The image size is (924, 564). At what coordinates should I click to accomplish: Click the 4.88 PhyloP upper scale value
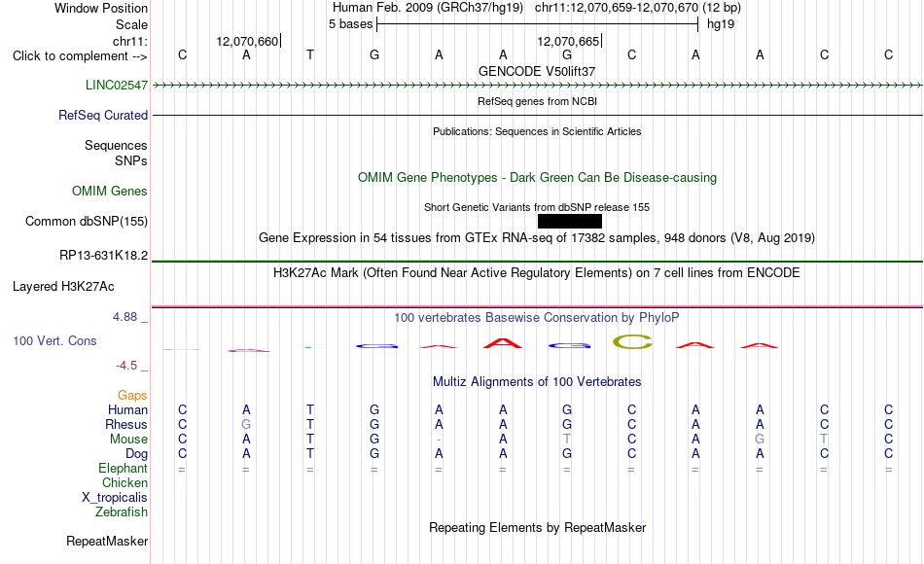tap(124, 317)
